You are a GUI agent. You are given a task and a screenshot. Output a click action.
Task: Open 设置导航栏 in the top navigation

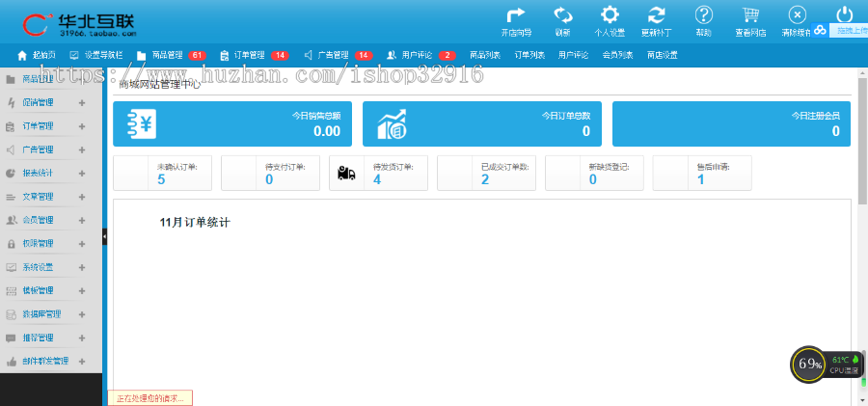(96, 55)
